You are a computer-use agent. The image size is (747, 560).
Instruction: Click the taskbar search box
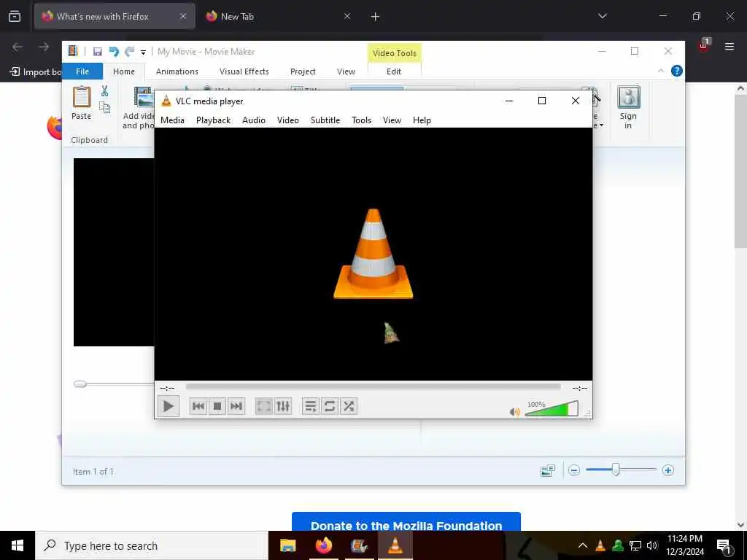coord(152,545)
